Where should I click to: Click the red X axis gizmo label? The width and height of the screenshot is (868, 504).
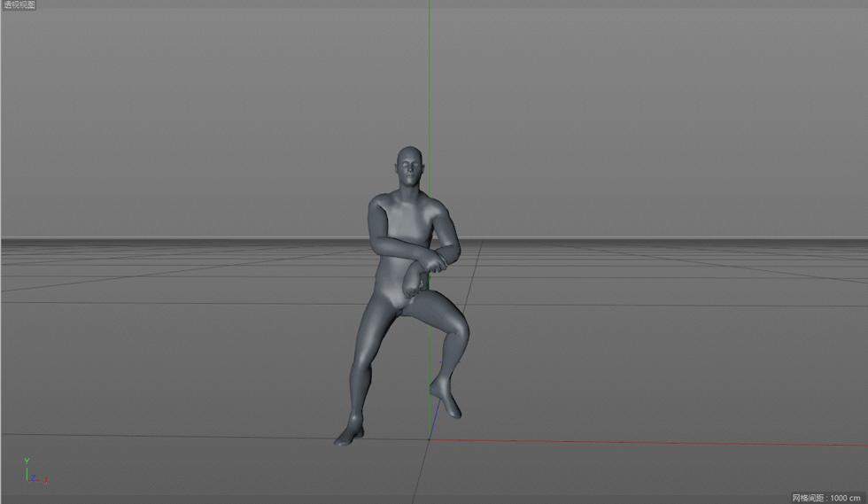click(46, 480)
